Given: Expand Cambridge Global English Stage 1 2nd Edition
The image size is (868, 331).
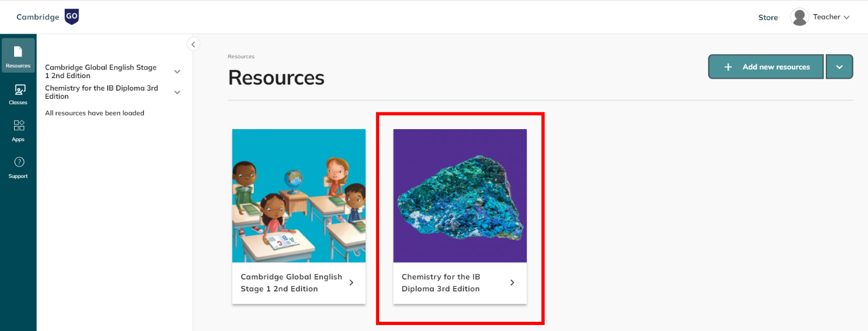Looking at the screenshot, I should point(177,71).
